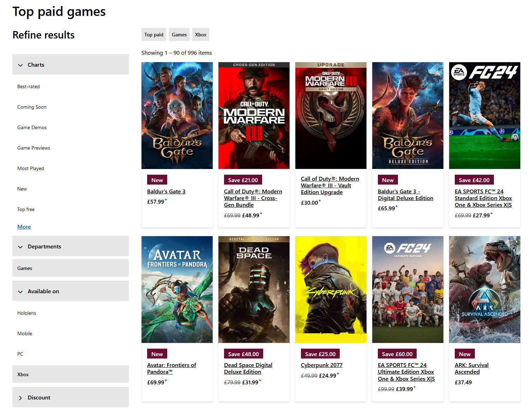Filter by Top free chart
This screenshot has width=532, height=409.
click(26, 209)
